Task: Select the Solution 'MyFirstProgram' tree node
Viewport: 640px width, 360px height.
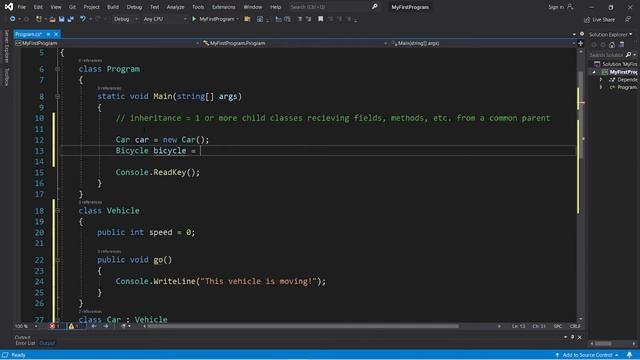Action: pyautogui.click(x=616, y=64)
